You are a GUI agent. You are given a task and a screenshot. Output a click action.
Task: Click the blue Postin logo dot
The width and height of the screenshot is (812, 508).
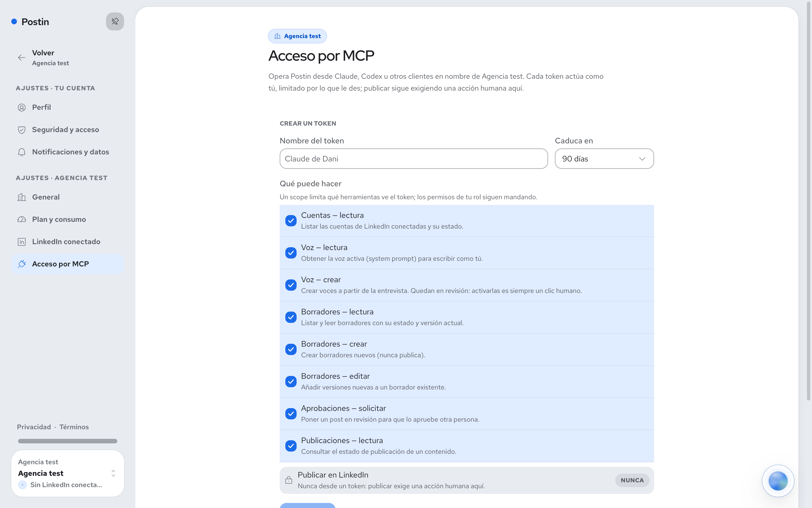pos(14,21)
